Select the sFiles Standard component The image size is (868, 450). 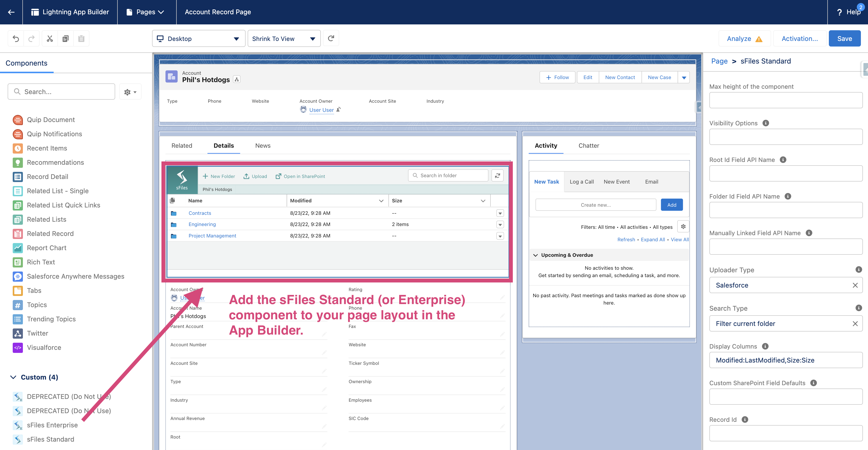[51, 439]
